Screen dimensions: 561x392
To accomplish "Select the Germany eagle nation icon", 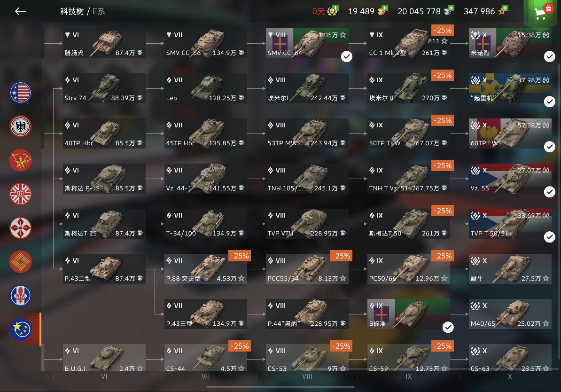I will (20, 126).
